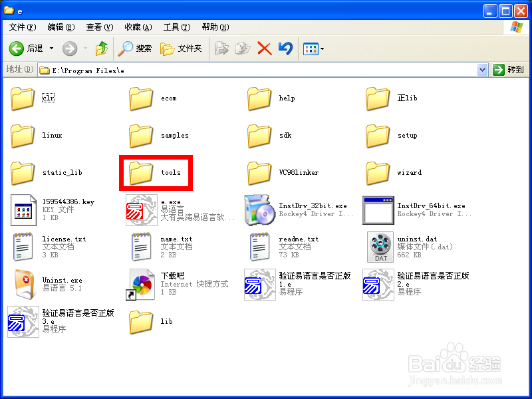Click the 'InstDrv_64bit.exe' file name text
The image size is (532, 399).
[x=431, y=205]
